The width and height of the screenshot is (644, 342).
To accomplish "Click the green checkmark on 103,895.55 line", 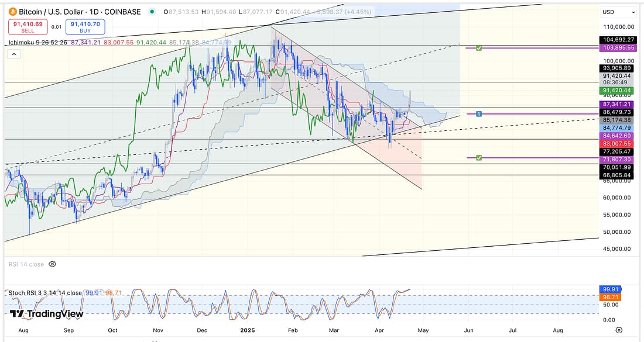I will click(479, 47).
